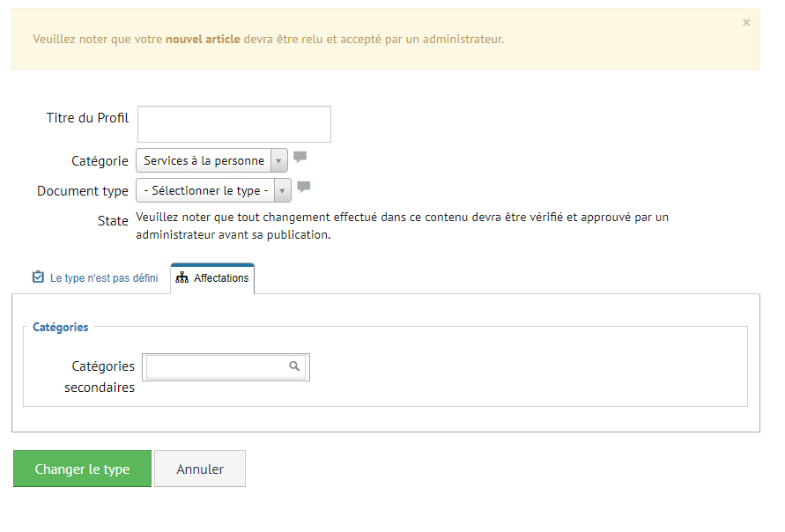Click the blue 'Catégories' fieldset legend
785x532 pixels.
61,328
